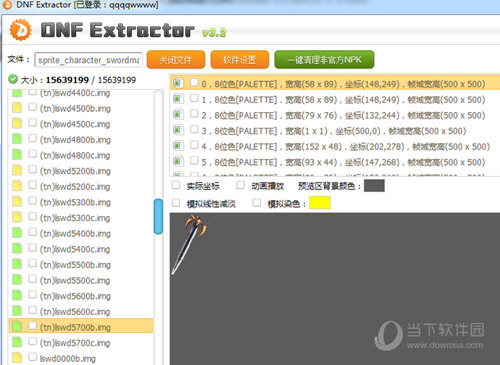Image resolution: width=500 pixels, height=365 pixels.
Task: Click the size value 15639199 / 15639199
Action: pyautogui.click(x=91, y=80)
